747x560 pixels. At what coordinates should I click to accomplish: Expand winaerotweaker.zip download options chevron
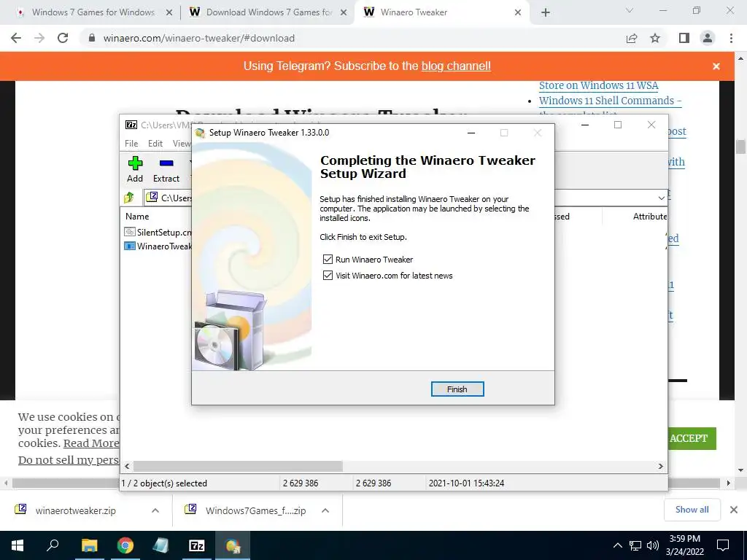coord(155,510)
